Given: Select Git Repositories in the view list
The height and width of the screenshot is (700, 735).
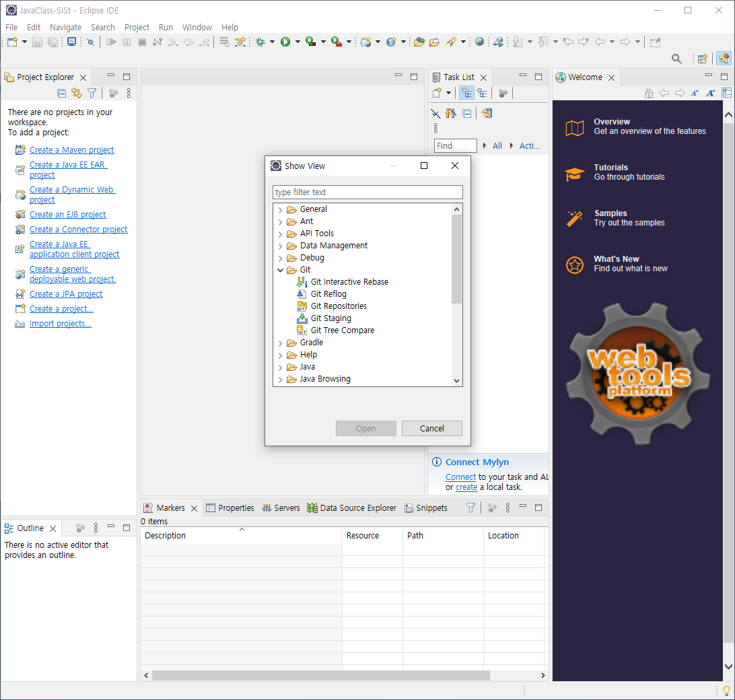Looking at the screenshot, I should 339,306.
